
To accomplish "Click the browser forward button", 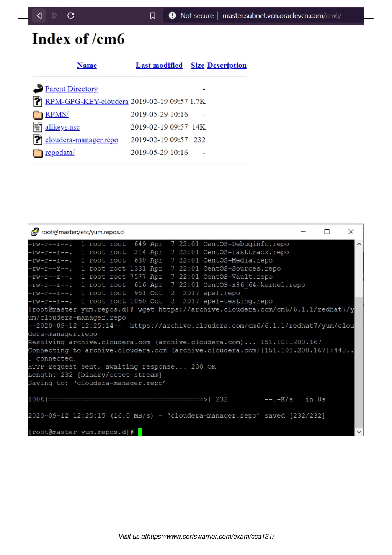I will tap(55, 16).
